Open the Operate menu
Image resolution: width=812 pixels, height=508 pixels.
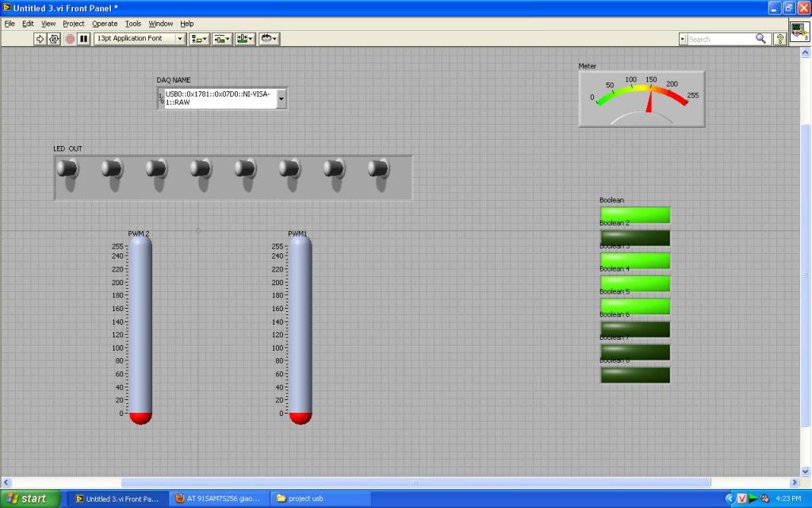pos(105,24)
